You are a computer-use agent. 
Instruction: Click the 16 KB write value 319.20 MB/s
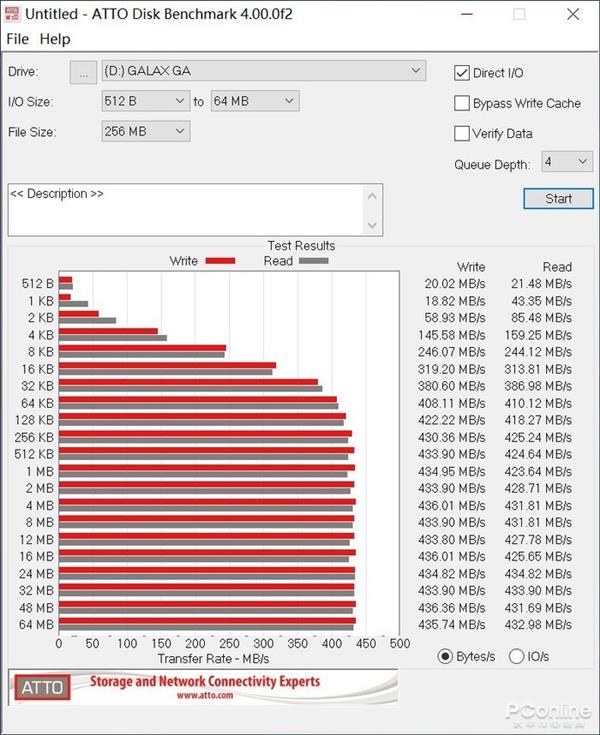click(x=452, y=369)
